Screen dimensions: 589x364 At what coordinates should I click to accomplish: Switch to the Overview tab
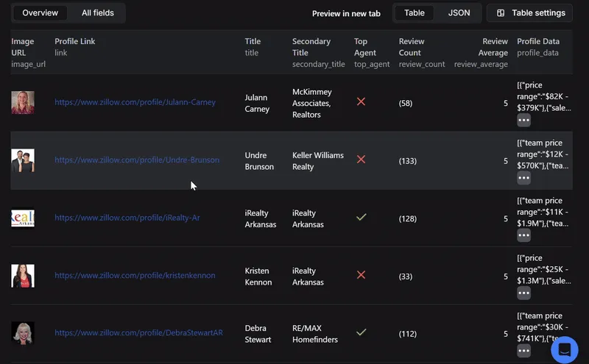coord(40,13)
